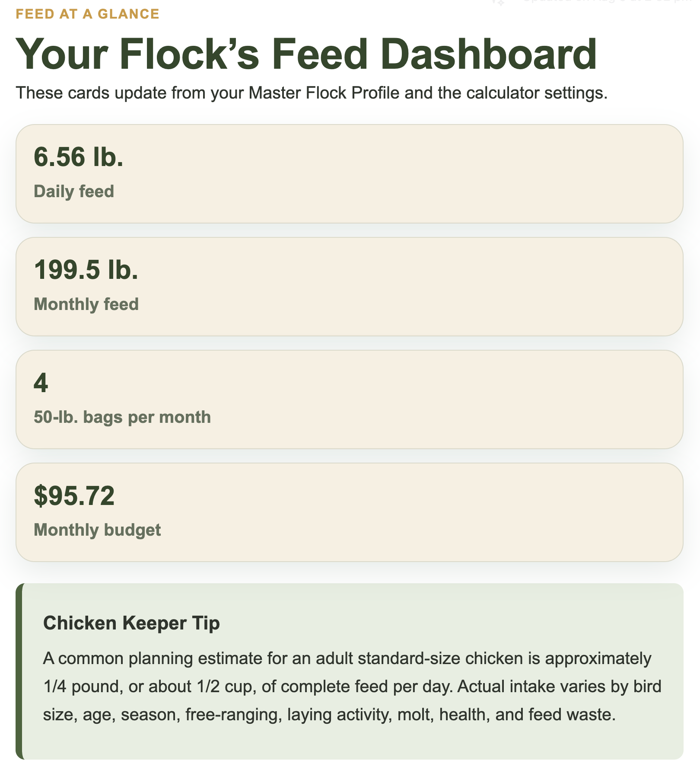700x770 pixels.
Task: Select the 50-lb. bags per month card
Action: click(x=349, y=399)
